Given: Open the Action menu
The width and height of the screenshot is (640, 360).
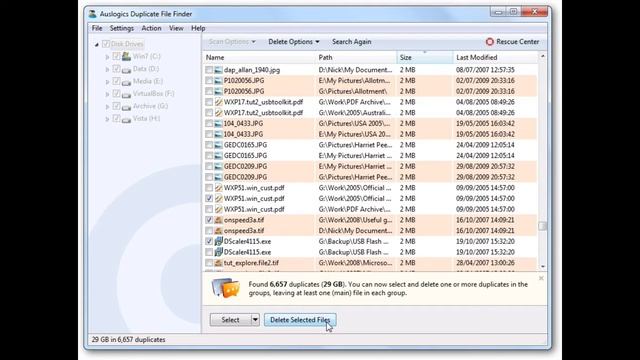Looking at the screenshot, I should pyautogui.click(x=151, y=28).
